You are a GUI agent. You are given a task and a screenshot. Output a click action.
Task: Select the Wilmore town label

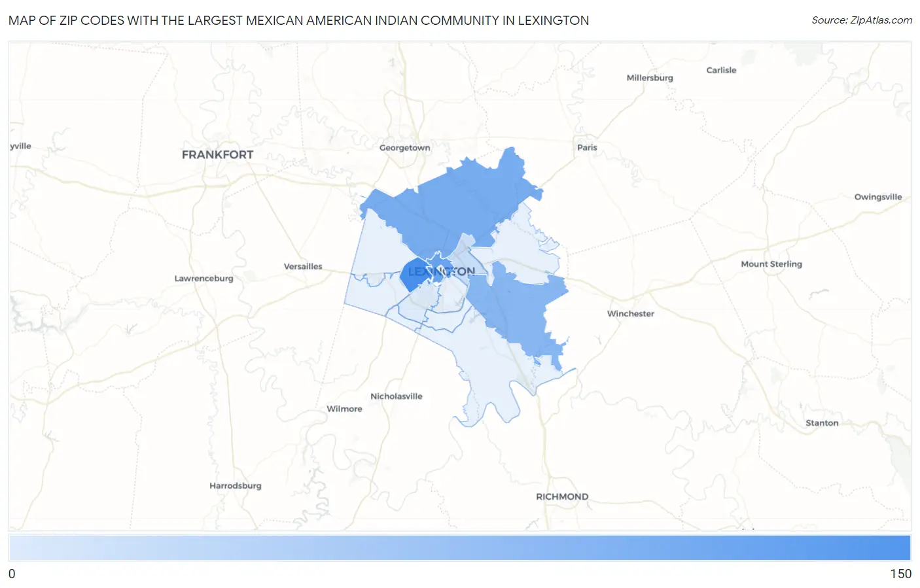pos(344,409)
